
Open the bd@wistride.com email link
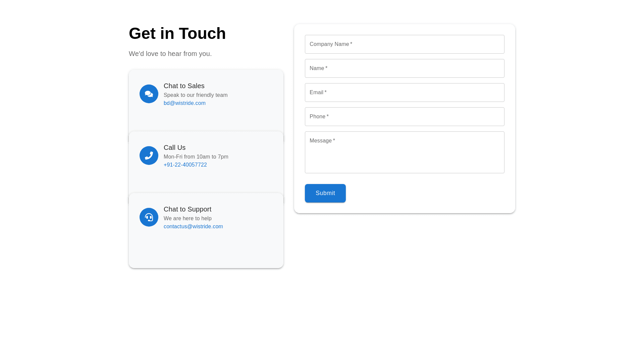184,103
